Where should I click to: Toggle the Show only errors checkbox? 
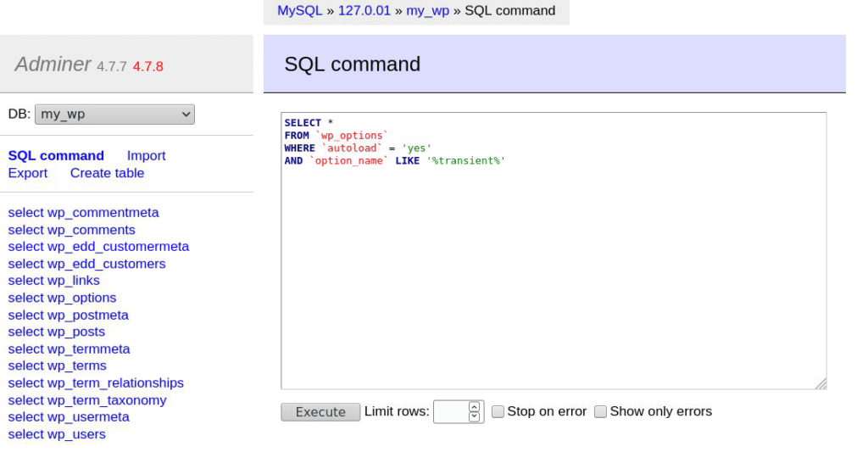point(600,411)
